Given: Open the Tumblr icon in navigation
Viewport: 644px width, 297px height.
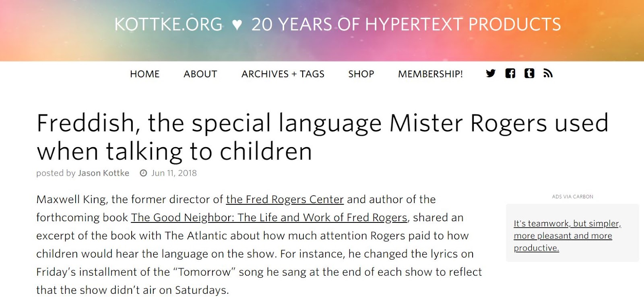Looking at the screenshot, I should tap(529, 73).
